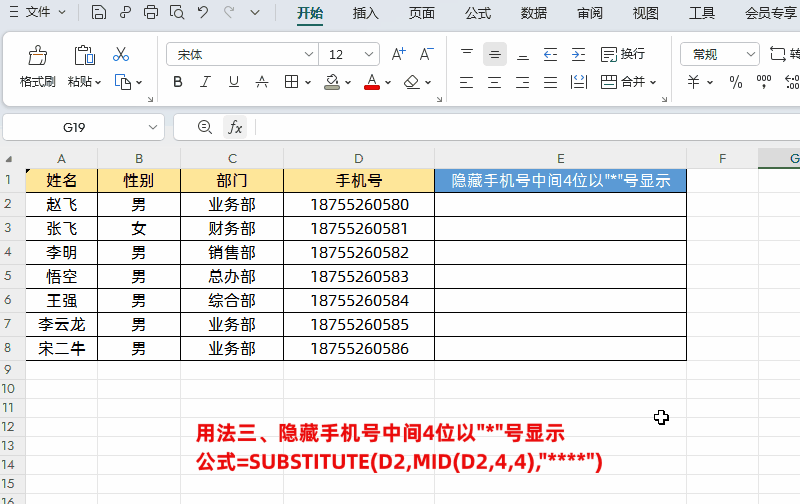Align text right
Image resolution: width=800 pixels, height=504 pixels.
pos(522,82)
